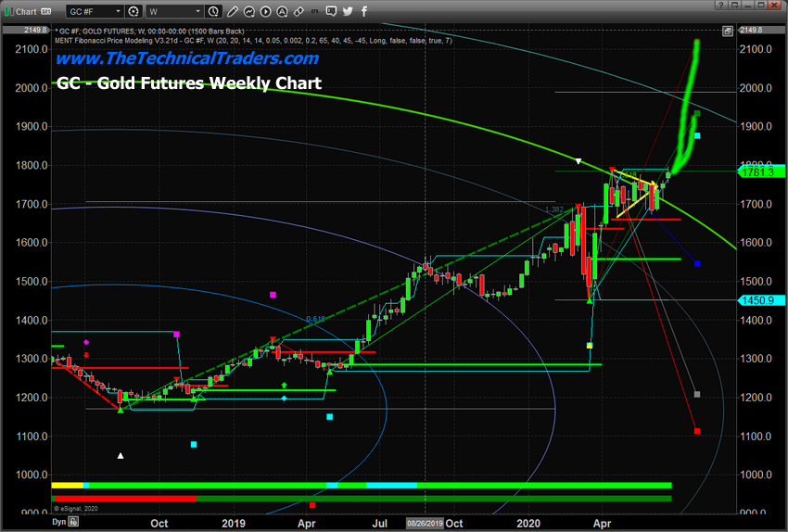Maximize the chart window
This screenshot has height=532, width=788.
(x=762, y=5)
